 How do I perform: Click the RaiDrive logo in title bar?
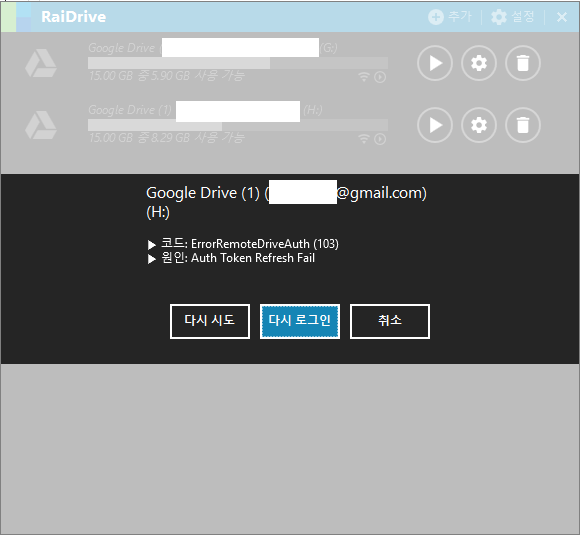coord(16,17)
